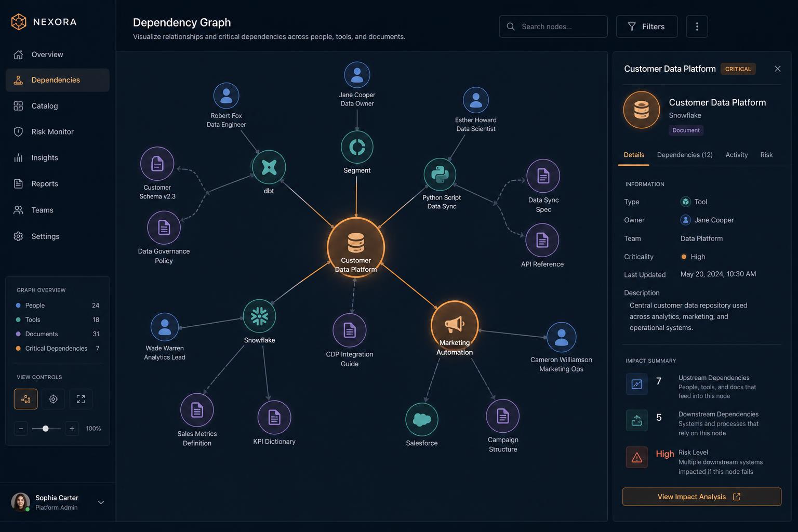Select the Campaign Structure document node
The height and width of the screenshot is (532, 798).
(x=503, y=416)
